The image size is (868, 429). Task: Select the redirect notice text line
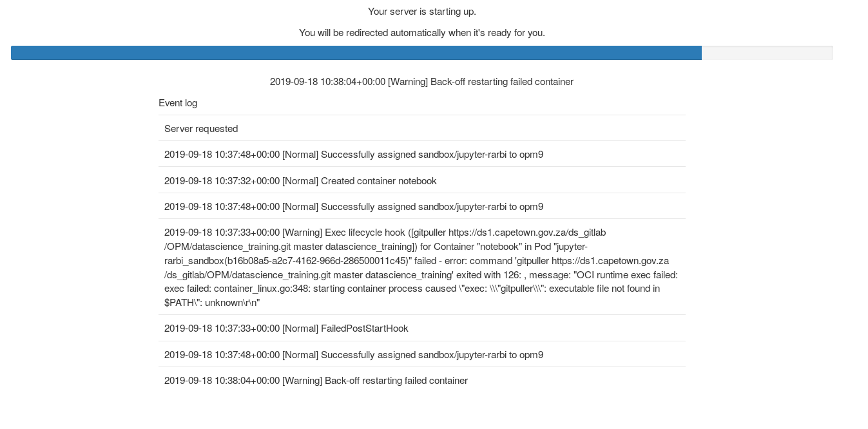pos(421,32)
